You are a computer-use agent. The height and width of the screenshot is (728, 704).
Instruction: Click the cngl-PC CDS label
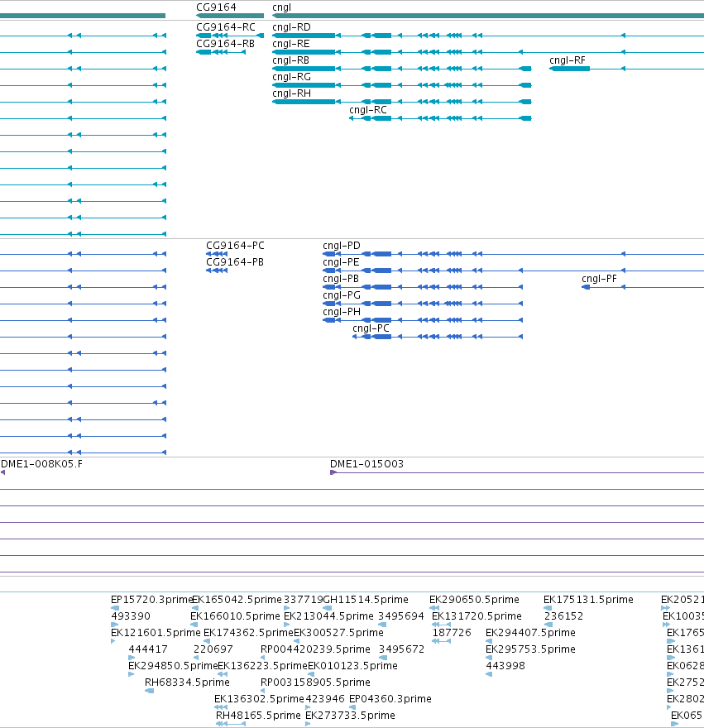pyautogui.click(x=371, y=328)
